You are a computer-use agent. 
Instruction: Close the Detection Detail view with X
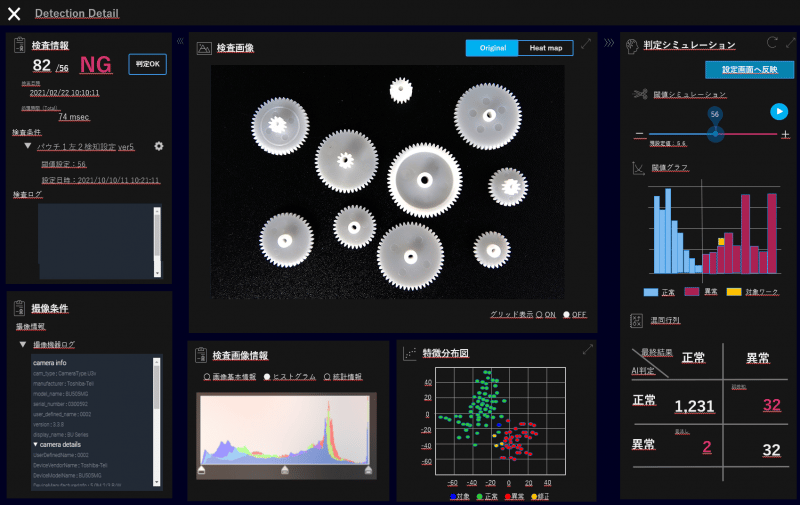point(14,14)
